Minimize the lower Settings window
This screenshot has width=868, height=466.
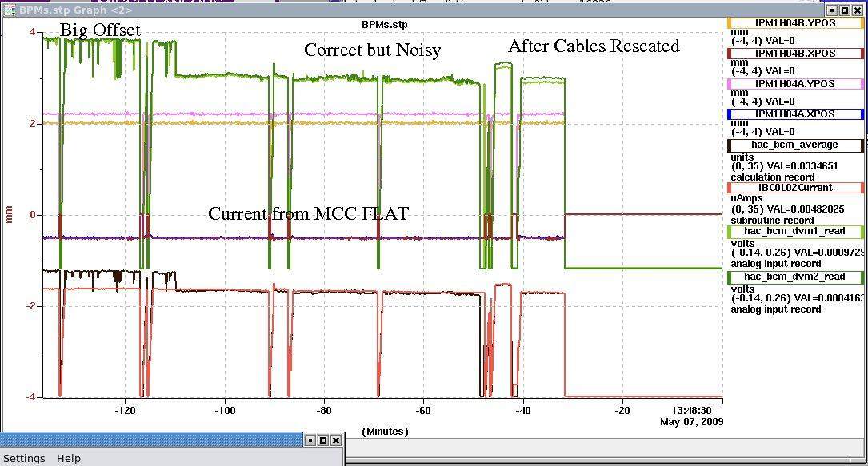[310, 440]
